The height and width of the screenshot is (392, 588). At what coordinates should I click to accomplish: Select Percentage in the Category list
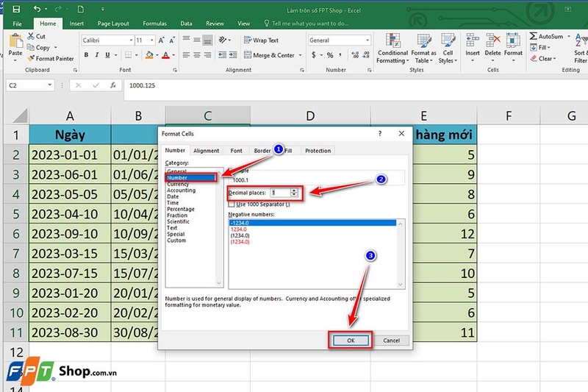pyautogui.click(x=181, y=209)
